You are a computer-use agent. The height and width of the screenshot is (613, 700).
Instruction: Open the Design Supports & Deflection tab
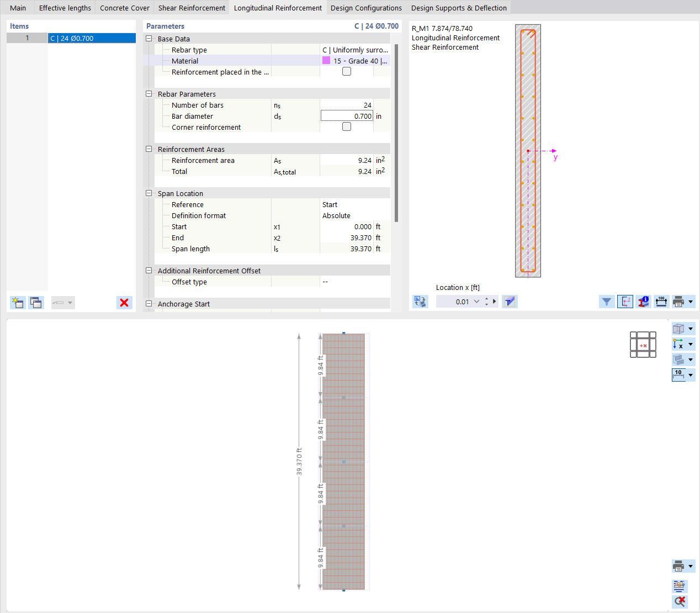459,7
